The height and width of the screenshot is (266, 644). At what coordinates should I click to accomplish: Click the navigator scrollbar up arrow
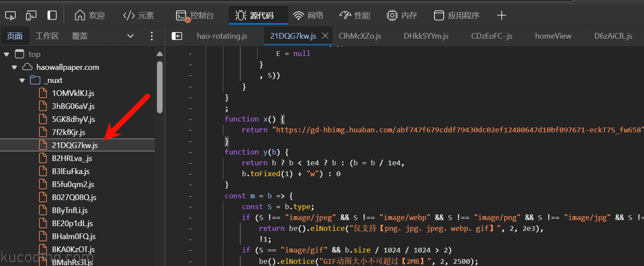click(160, 54)
